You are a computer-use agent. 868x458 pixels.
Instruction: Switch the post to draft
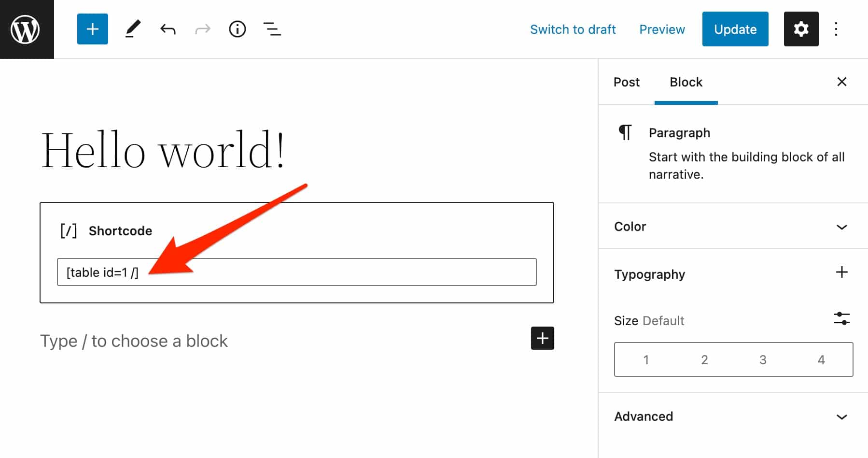pyautogui.click(x=573, y=29)
